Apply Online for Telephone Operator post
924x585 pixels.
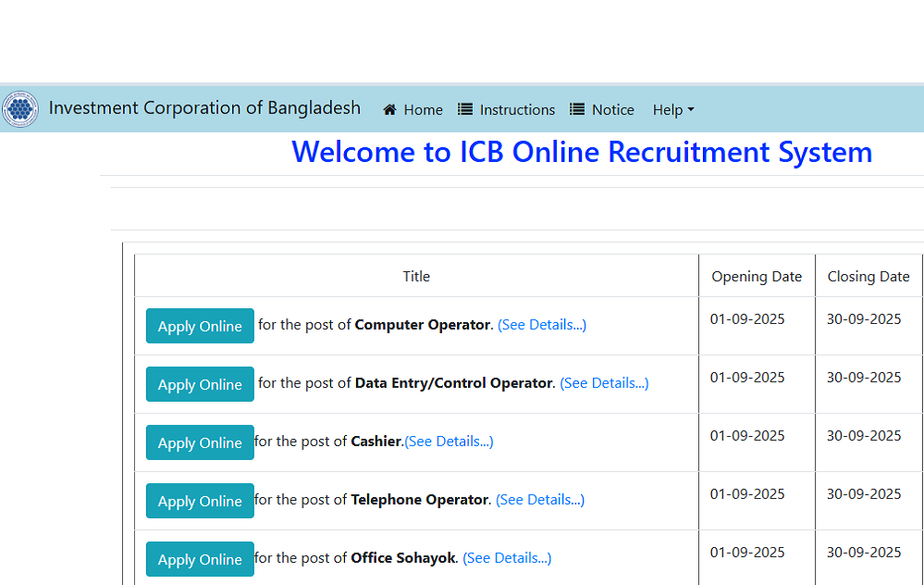(201, 501)
